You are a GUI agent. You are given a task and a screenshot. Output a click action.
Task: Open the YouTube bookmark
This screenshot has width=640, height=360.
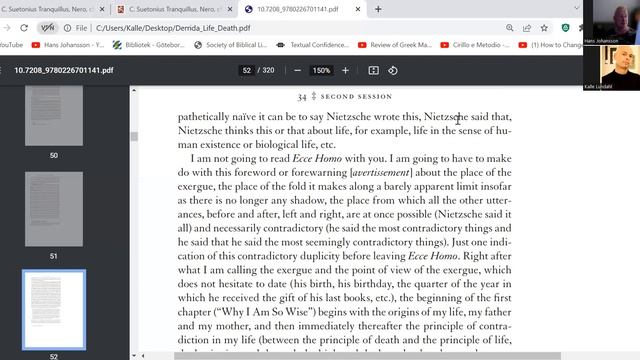[11, 45]
